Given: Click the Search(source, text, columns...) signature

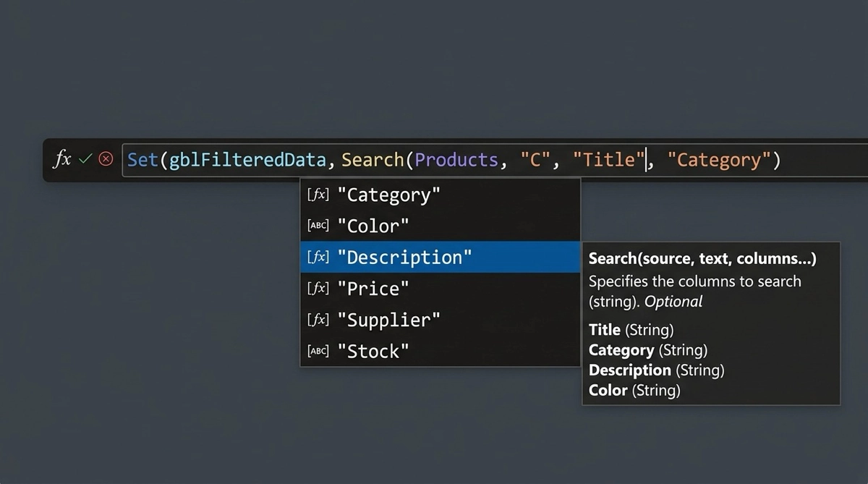Looking at the screenshot, I should coord(702,258).
